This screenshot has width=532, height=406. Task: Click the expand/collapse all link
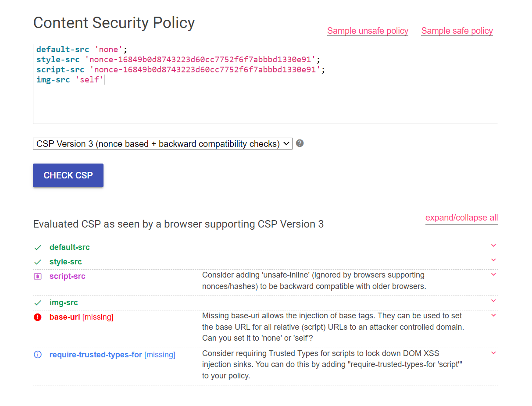461,217
